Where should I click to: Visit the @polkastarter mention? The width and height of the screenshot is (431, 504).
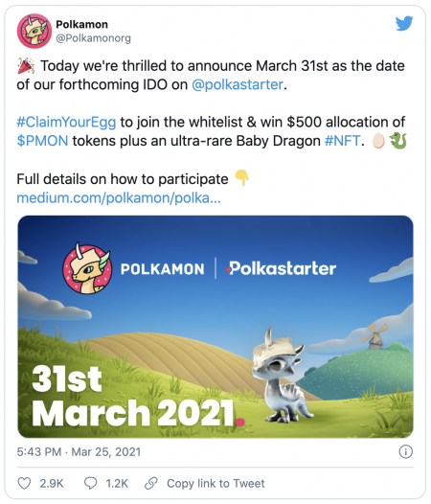pyautogui.click(x=238, y=84)
